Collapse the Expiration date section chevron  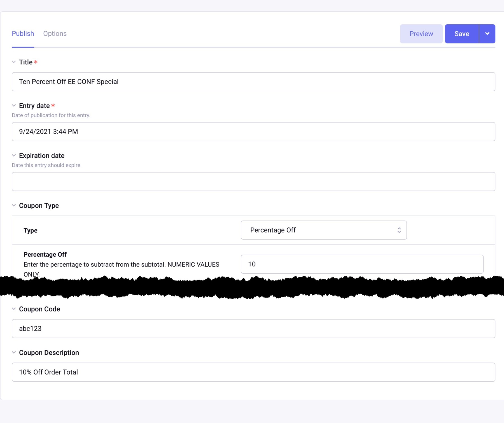(x=14, y=155)
